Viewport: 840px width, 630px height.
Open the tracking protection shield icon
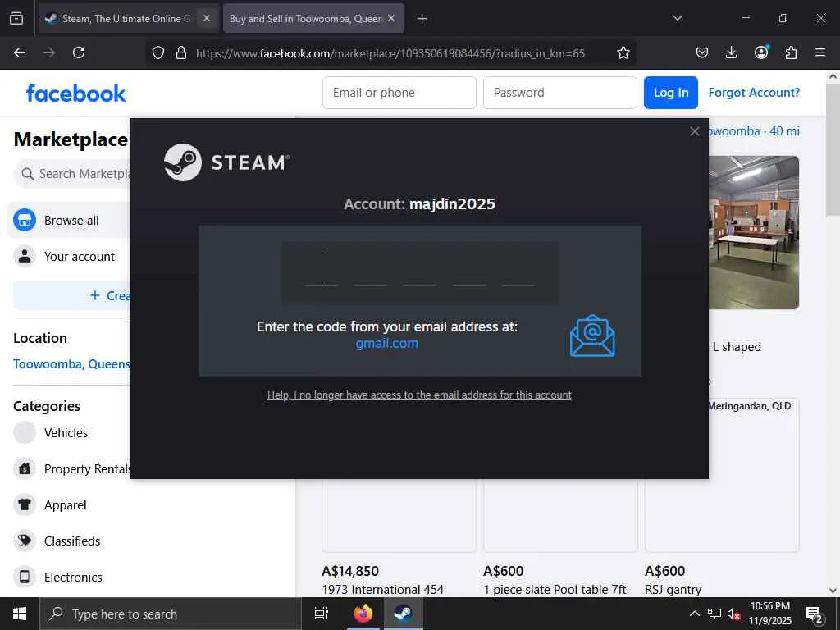pyautogui.click(x=158, y=52)
